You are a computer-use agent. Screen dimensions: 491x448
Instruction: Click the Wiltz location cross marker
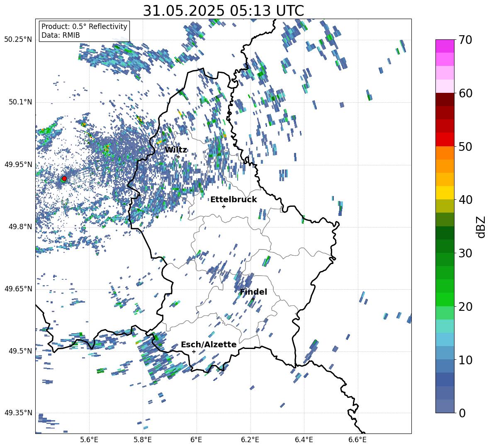coord(178,157)
